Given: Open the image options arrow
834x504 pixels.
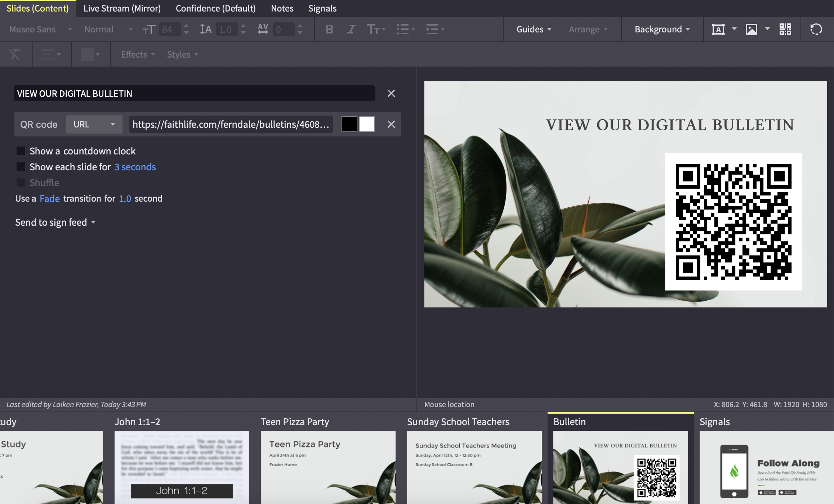Looking at the screenshot, I should point(767,29).
